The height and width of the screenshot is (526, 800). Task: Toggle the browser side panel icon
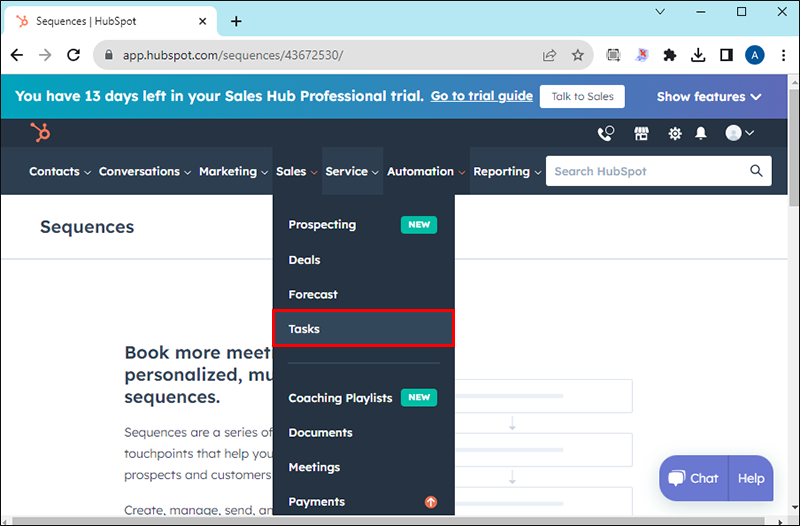[726, 55]
